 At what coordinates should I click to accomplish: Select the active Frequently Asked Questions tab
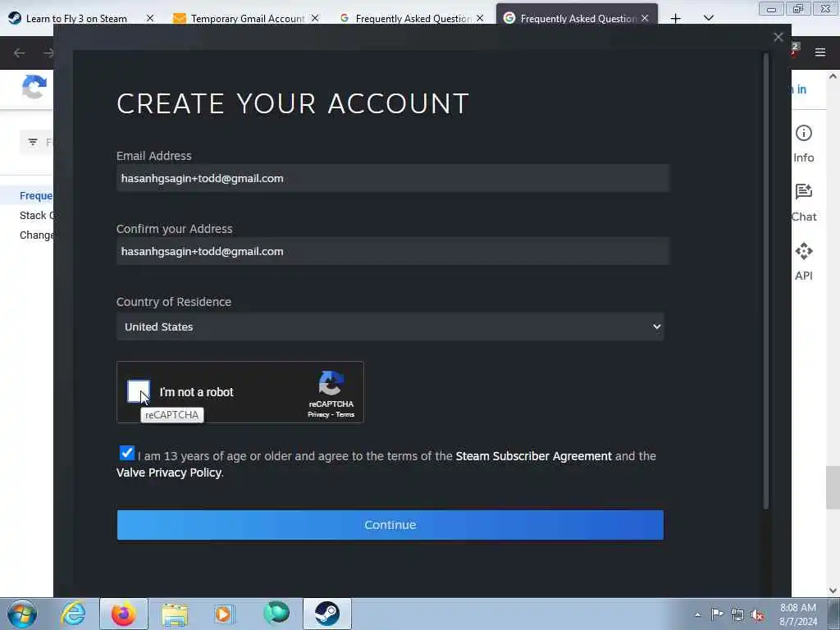pos(577,19)
